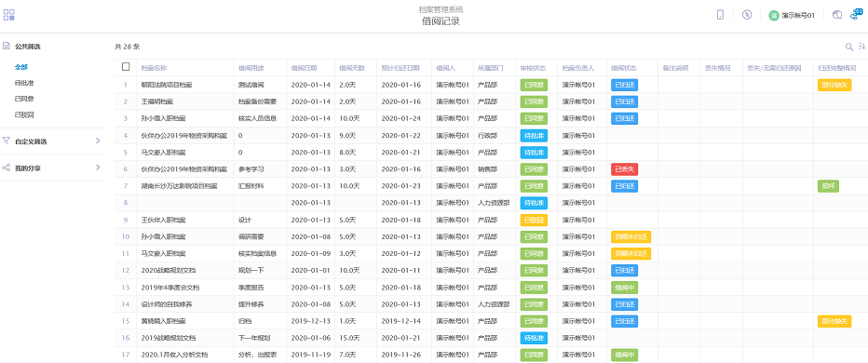Click the 归还完整情况 column header
Image resolution: width=868 pixels, height=363 pixels.
pyautogui.click(x=836, y=68)
